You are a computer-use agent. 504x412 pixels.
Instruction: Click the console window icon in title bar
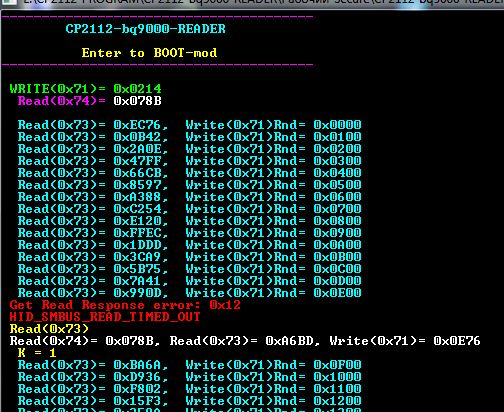pyautogui.click(x=7, y=2)
